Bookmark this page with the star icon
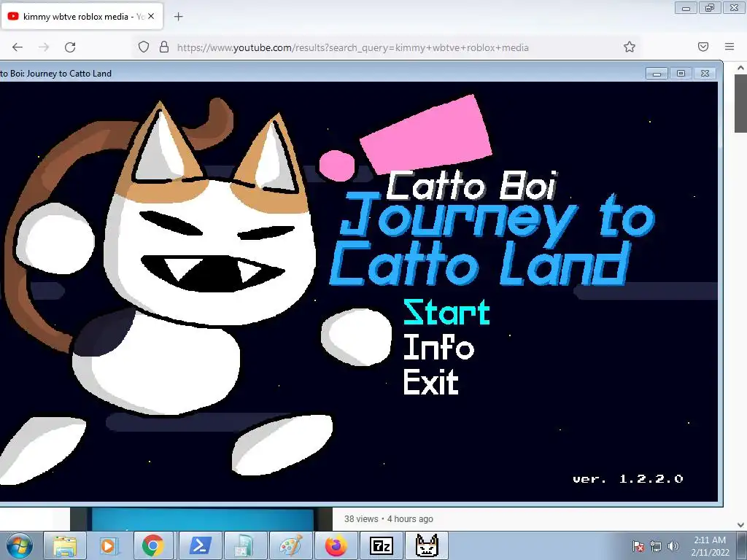Viewport: 747px width, 560px height. coord(630,47)
